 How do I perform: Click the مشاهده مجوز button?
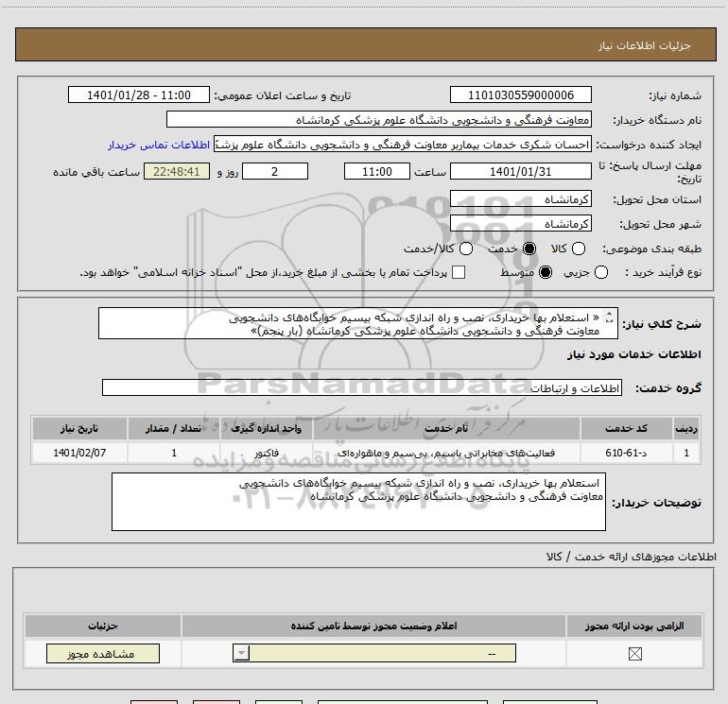[x=103, y=653]
